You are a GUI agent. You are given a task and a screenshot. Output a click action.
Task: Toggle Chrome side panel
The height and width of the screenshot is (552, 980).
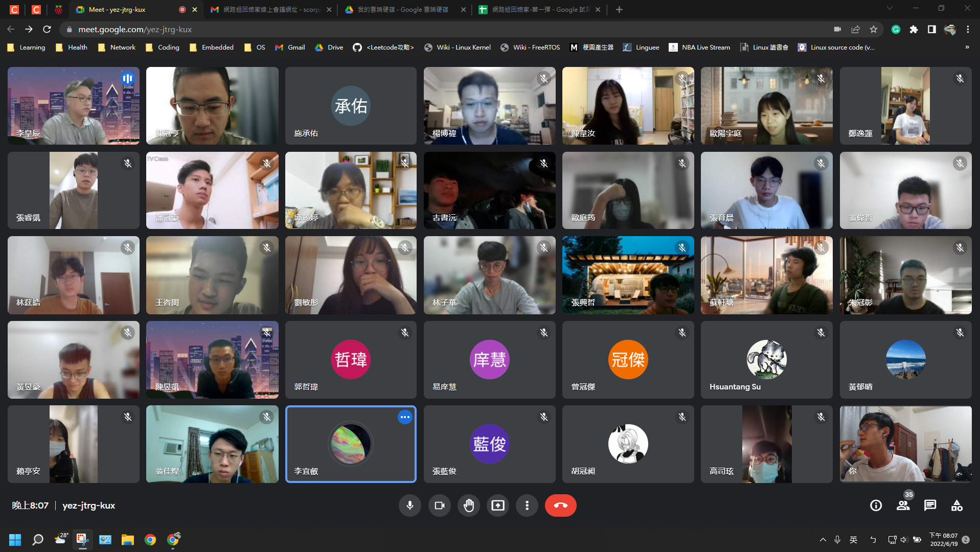931,30
